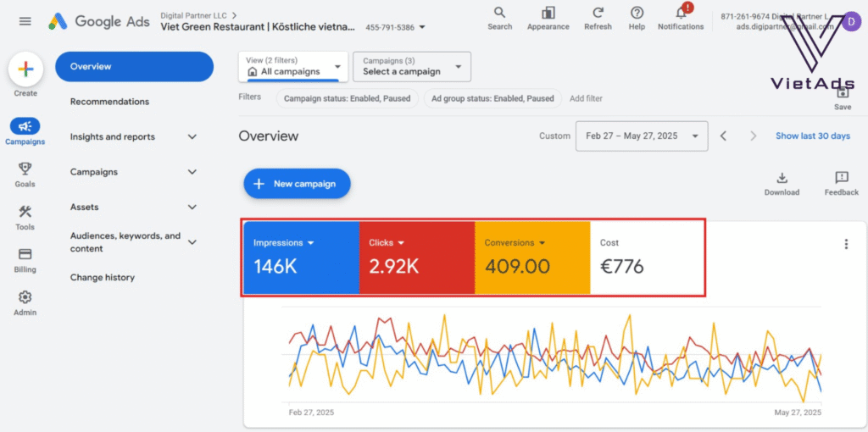Click the Digital Partner LLC breadcrumb

194,15
